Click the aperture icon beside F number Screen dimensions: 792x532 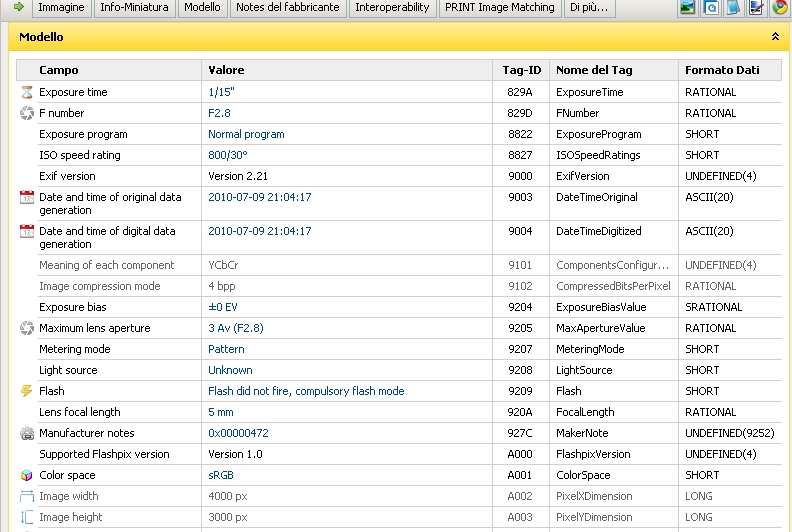pos(27,113)
